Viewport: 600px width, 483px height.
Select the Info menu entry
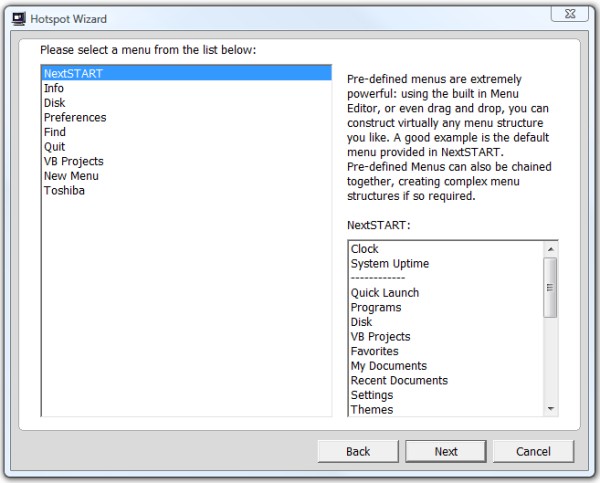[54, 88]
